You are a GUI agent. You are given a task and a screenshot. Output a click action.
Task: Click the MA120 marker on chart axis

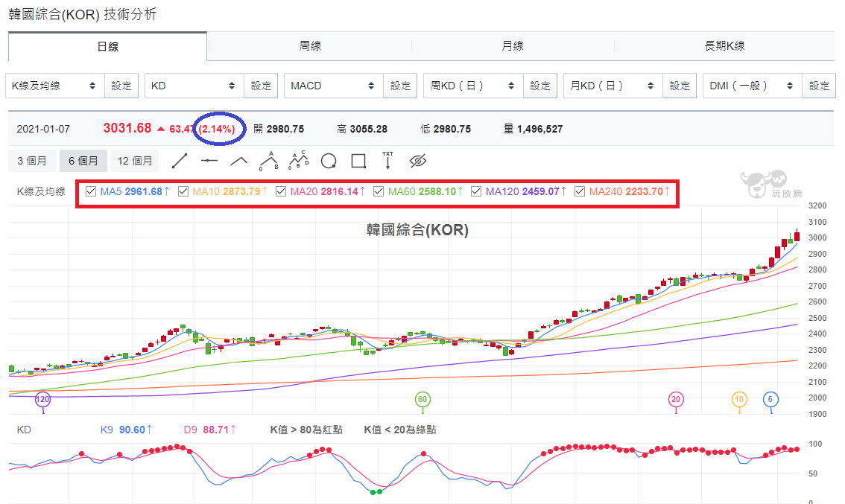(x=42, y=400)
